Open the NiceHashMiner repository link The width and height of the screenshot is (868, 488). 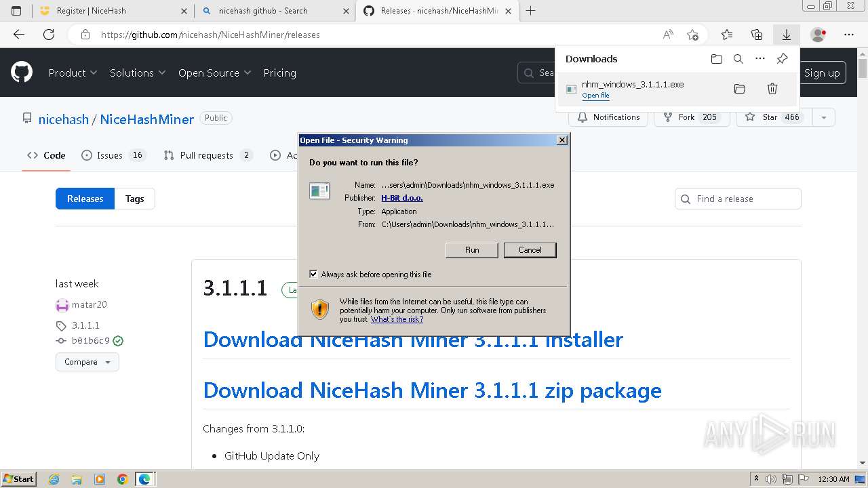147,119
